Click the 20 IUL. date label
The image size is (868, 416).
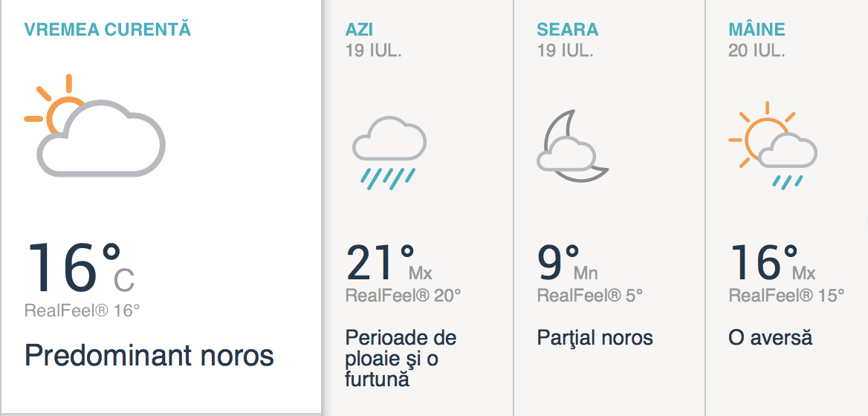[x=757, y=51]
